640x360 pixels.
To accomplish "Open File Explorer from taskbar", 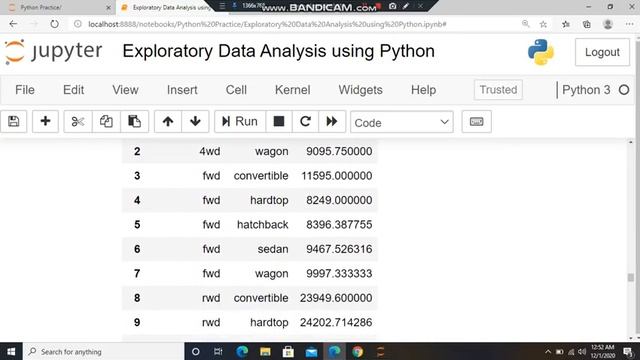I will [x=265, y=351].
